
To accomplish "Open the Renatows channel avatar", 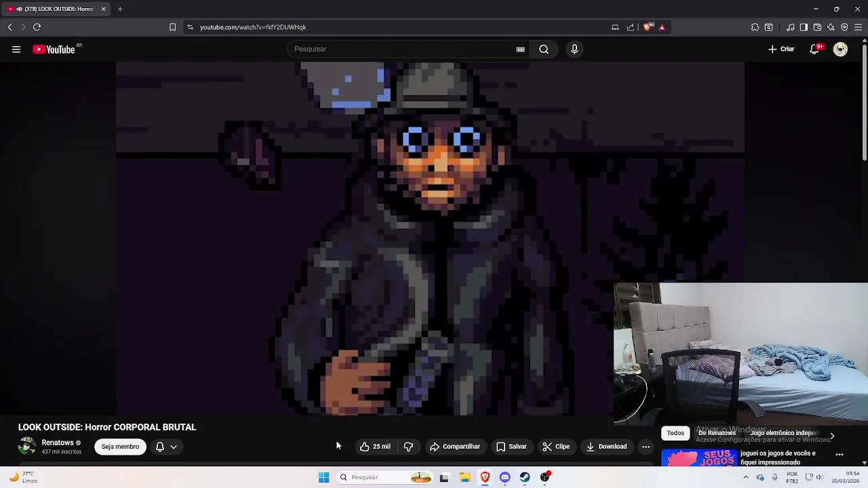I will coord(27,447).
